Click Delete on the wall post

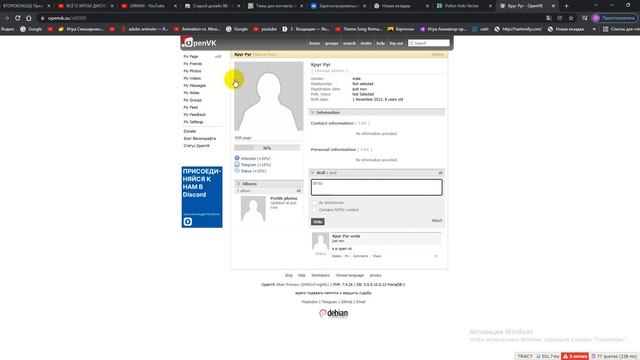[x=336, y=256]
